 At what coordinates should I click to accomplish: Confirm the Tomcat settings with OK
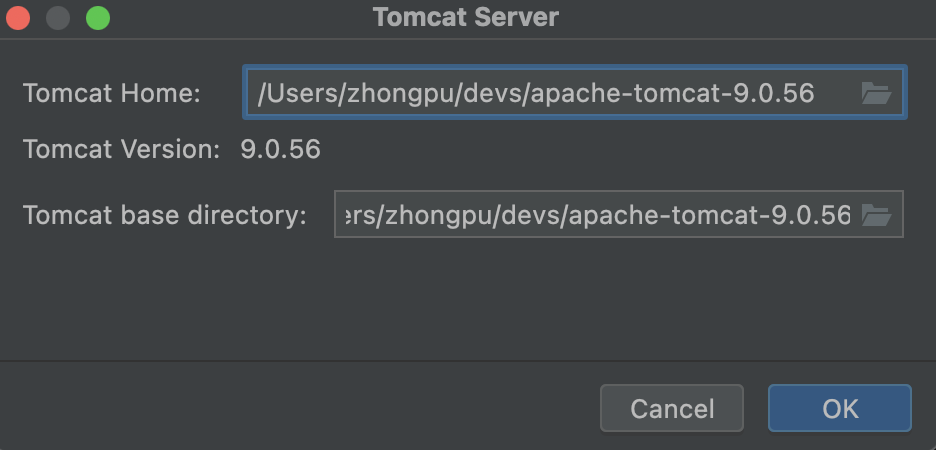pos(839,408)
